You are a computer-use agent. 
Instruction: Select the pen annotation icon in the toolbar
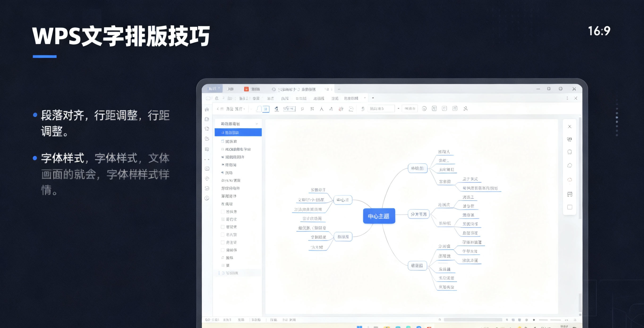point(277,108)
